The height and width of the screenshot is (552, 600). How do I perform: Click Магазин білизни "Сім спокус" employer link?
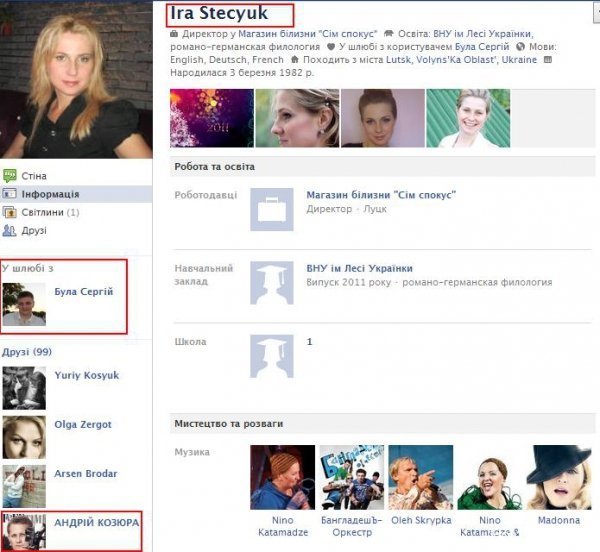tap(381, 194)
